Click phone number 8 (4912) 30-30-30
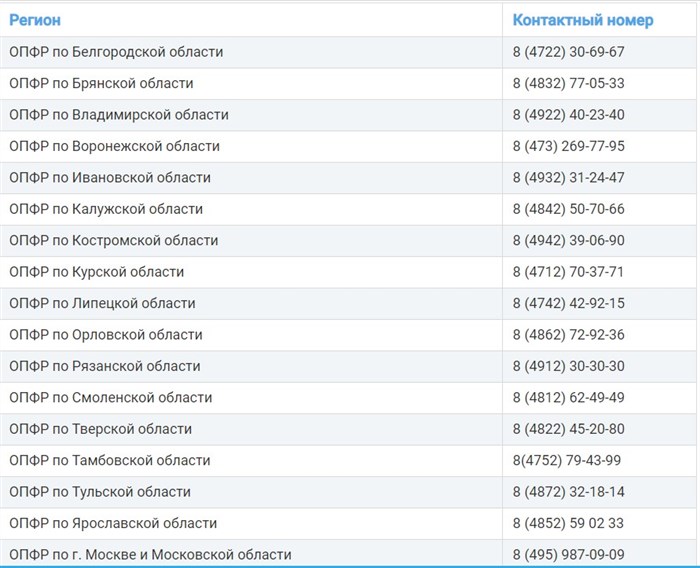Image resolution: width=700 pixels, height=568 pixels. click(568, 366)
